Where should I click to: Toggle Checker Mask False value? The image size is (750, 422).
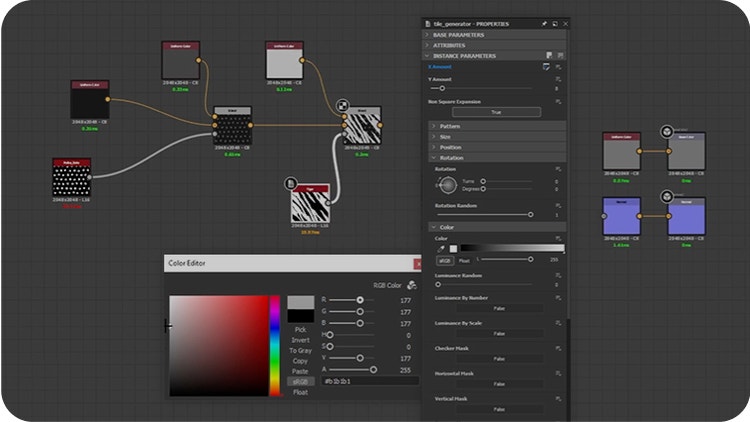(x=498, y=358)
